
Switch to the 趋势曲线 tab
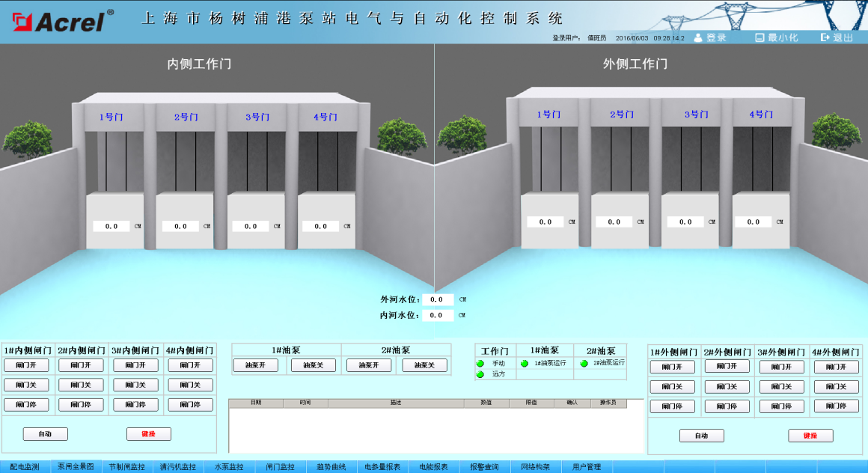pyautogui.click(x=331, y=467)
